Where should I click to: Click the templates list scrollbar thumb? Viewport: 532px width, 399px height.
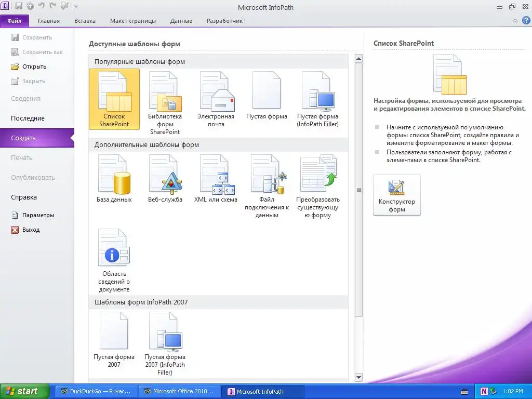point(358,190)
